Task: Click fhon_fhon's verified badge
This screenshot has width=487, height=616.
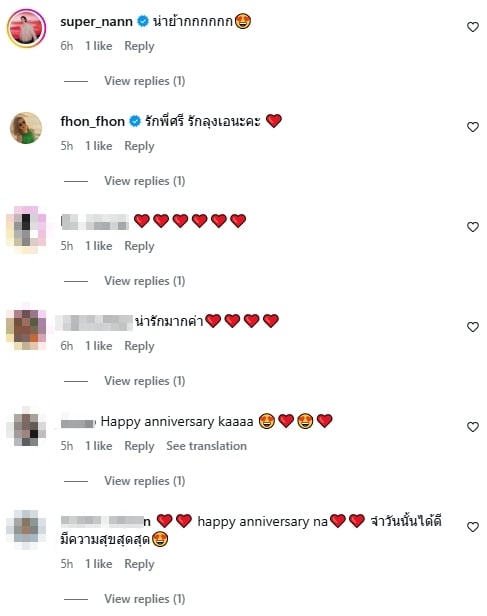Action: pyautogui.click(x=135, y=121)
